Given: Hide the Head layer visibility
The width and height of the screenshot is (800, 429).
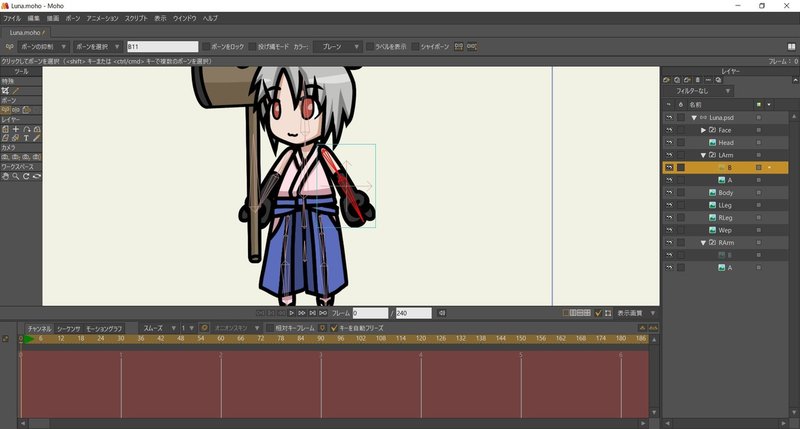Looking at the screenshot, I should [669, 142].
